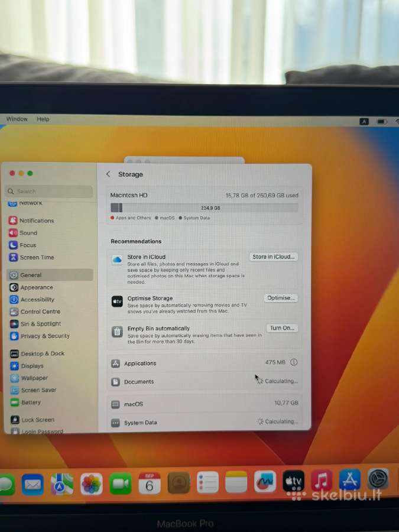The image size is (399, 532).
Task: Go back using the Storage back chevron
Action: (108, 174)
